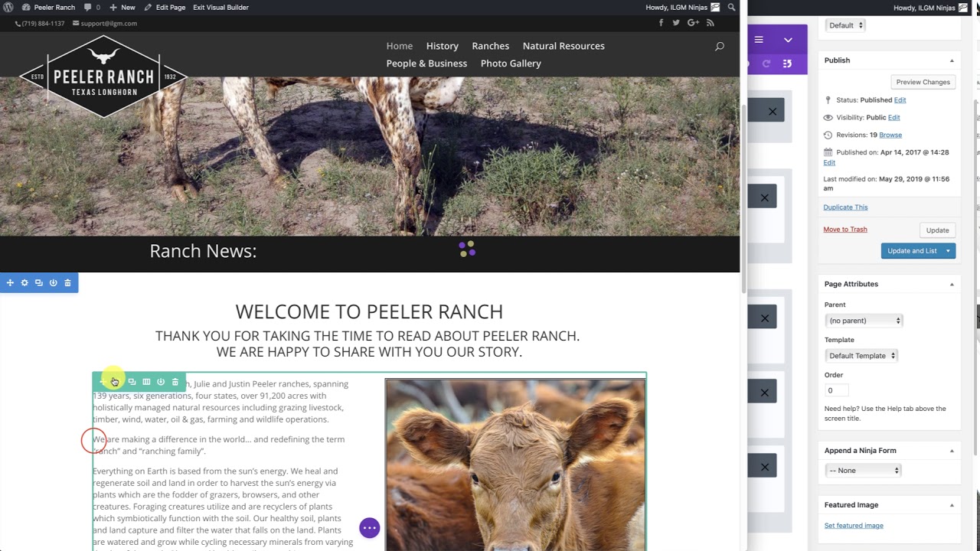
Task: Open the Ranches nav item
Action: coord(491,46)
